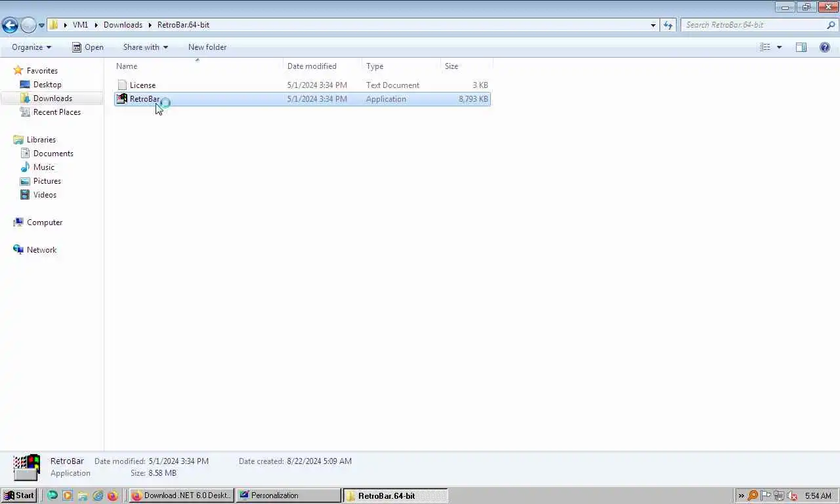
Task: Click the Forward navigation arrow
Action: tap(28, 25)
